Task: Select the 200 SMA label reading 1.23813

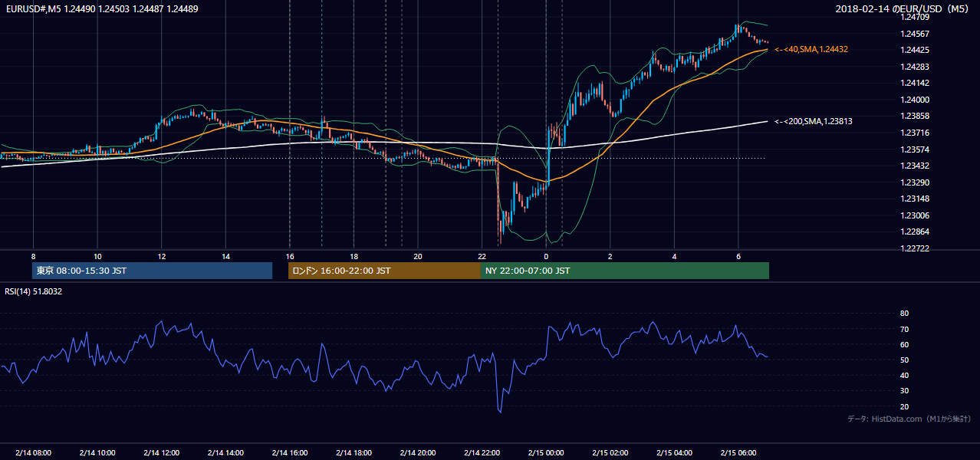Action: pyautogui.click(x=814, y=121)
